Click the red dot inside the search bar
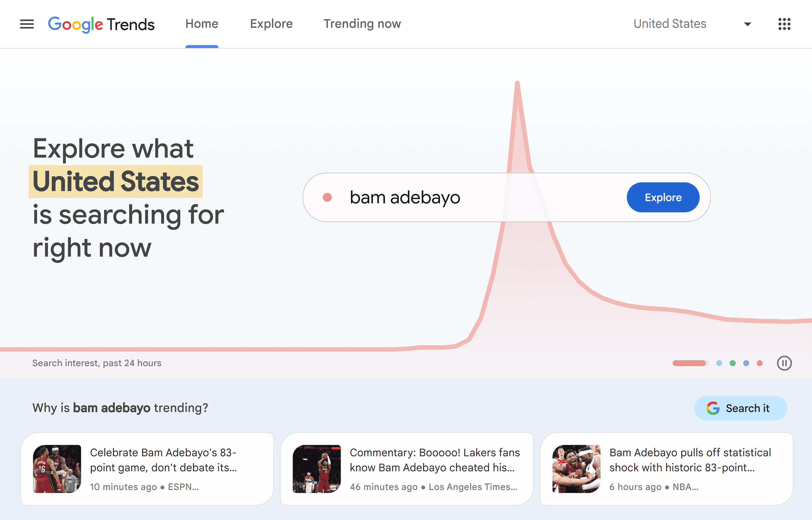The height and width of the screenshot is (520, 812). tap(327, 197)
